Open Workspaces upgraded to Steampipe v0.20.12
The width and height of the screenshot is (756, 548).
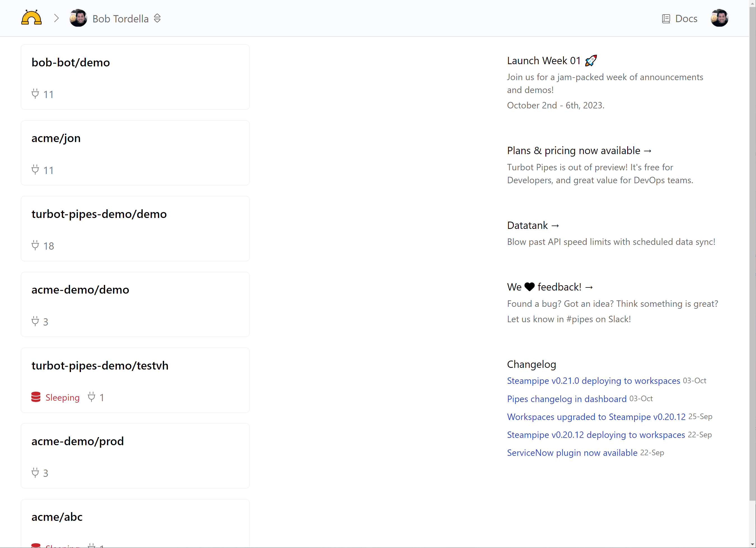click(x=596, y=417)
